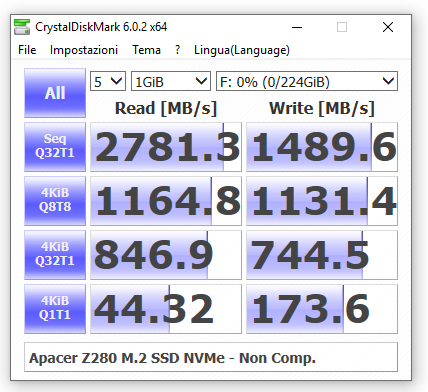Minimize the CrystalDiskMark window
The width and height of the screenshot is (428, 392).
[297, 27]
